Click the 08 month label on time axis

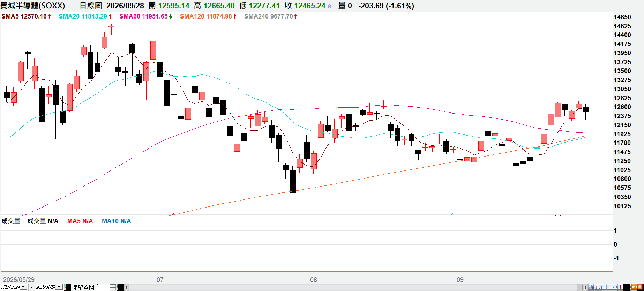point(314,279)
